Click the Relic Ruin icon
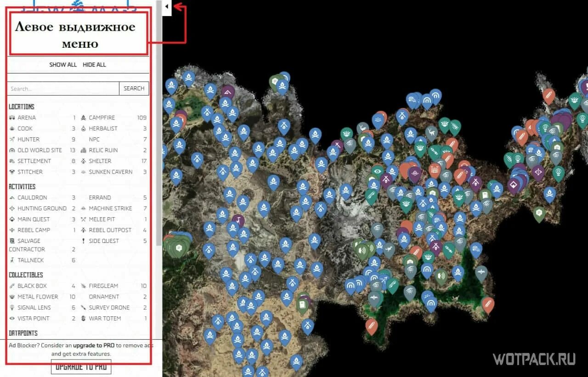This screenshot has width=588, height=377. coord(84,150)
